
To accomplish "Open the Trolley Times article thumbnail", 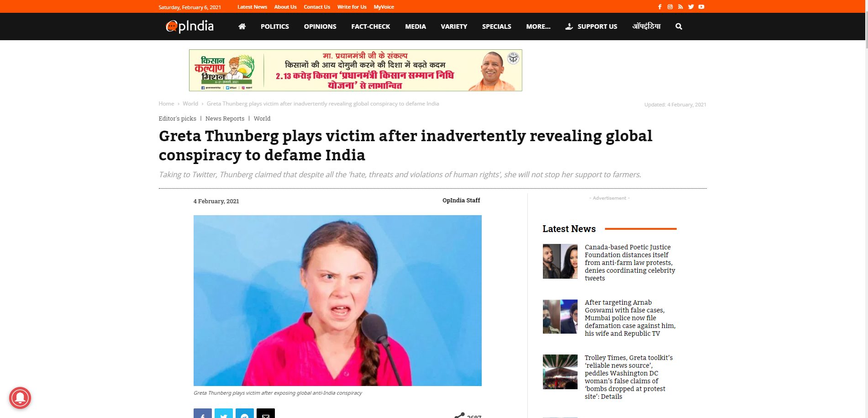I will coord(560,372).
